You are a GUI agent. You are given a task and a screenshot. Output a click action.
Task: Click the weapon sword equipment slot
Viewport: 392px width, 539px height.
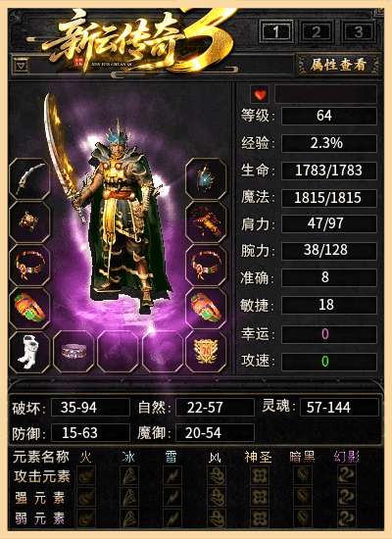click(x=29, y=179)
